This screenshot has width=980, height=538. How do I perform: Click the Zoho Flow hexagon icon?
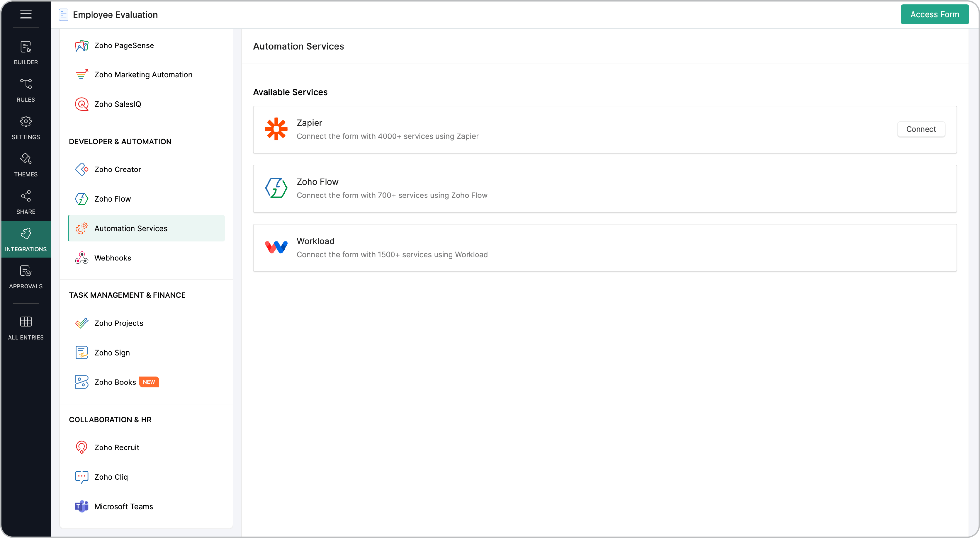(276, 188)
